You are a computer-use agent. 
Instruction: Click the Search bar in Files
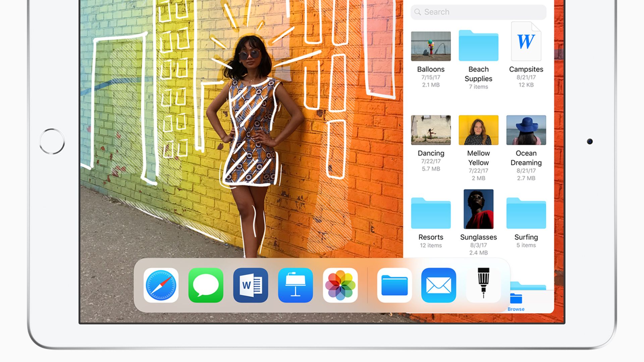pos(479,11)
